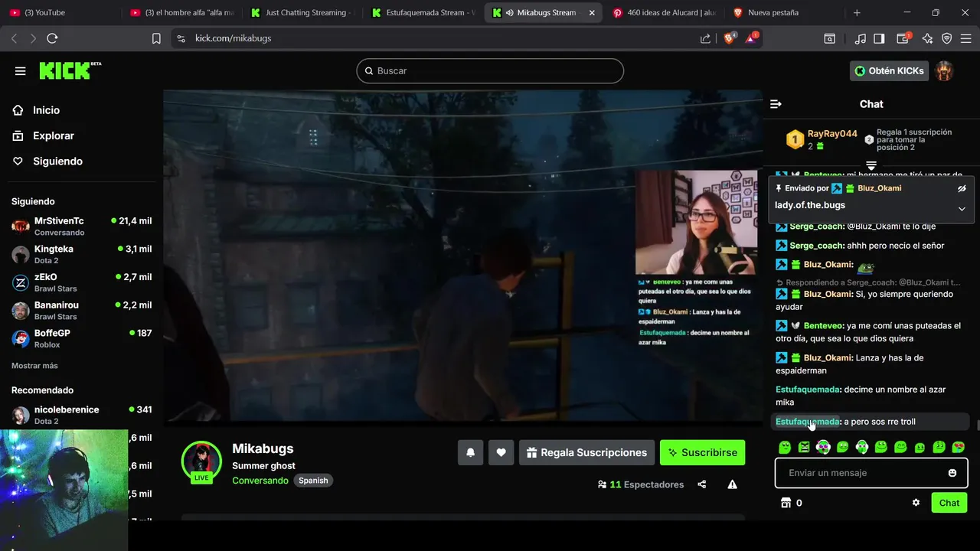Open the emoji picker in message box
This screenshot has height=551, width=980.
coord(952,473)
